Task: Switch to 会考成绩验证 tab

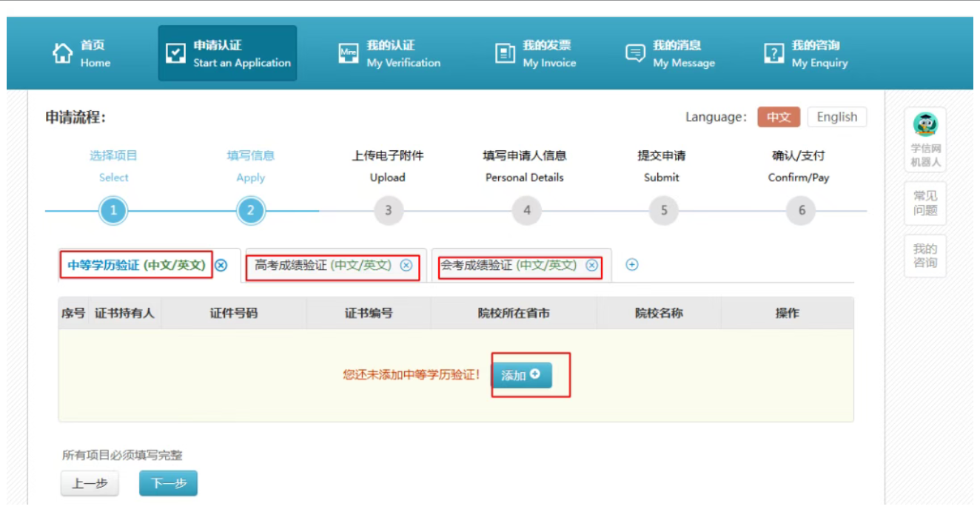Action: point(508,266)
